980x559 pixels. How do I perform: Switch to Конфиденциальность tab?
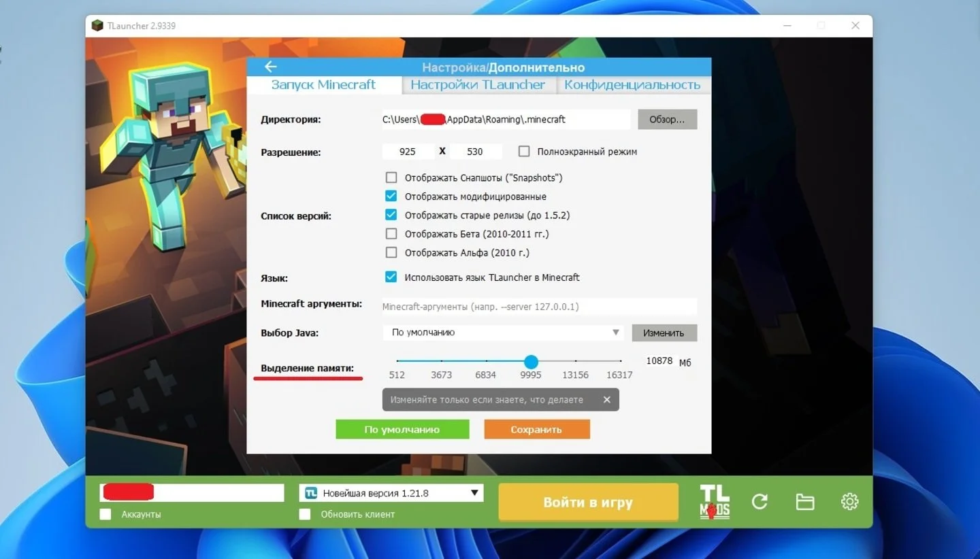click(x=632, y=85)
